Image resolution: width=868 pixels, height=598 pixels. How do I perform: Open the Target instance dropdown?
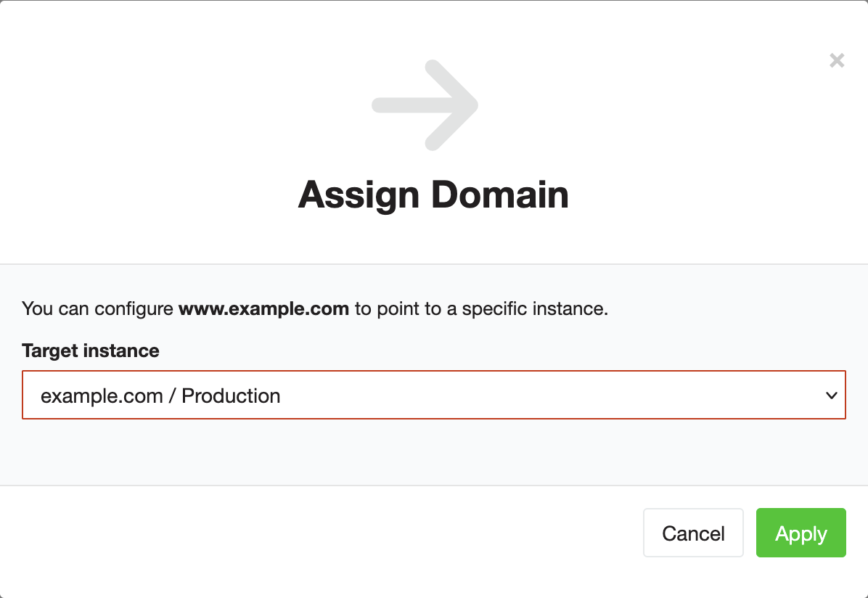[x=433, y=396]
